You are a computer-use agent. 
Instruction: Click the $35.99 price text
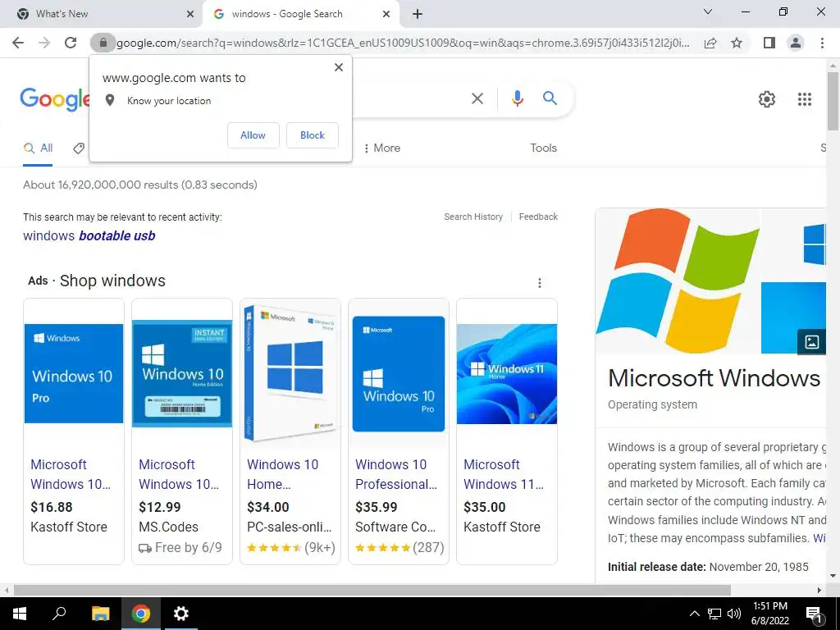click(x=376, y=507)
